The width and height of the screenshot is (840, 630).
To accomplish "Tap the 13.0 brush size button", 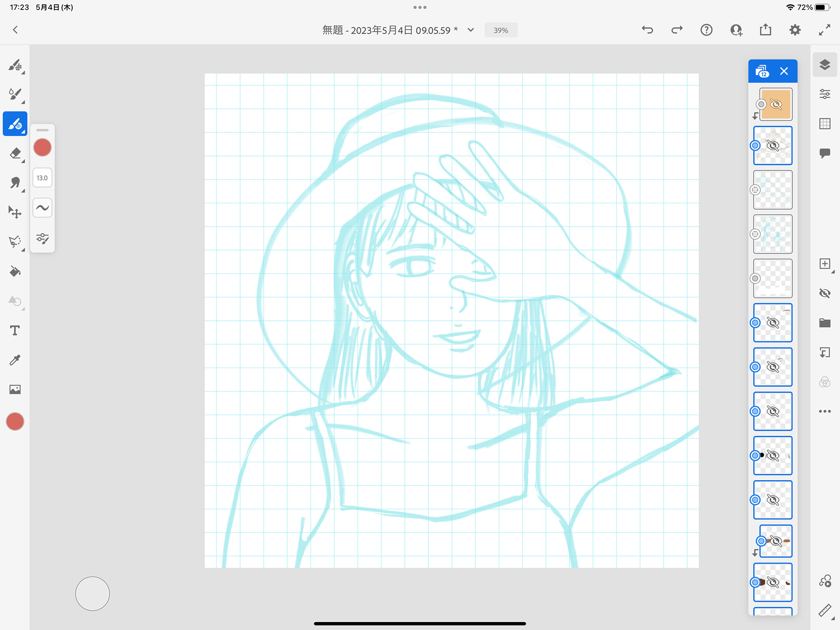I will tap(42, 178).
